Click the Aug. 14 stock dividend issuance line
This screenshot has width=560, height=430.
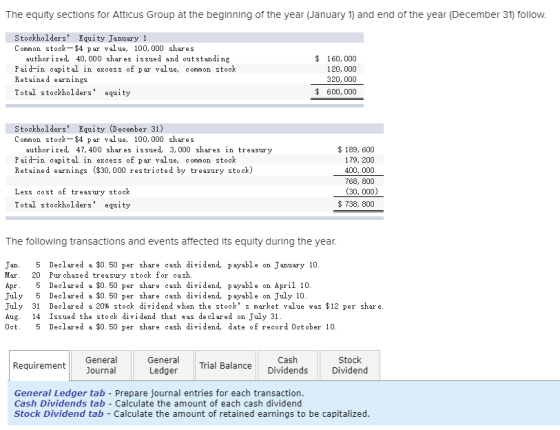point(143,316)
